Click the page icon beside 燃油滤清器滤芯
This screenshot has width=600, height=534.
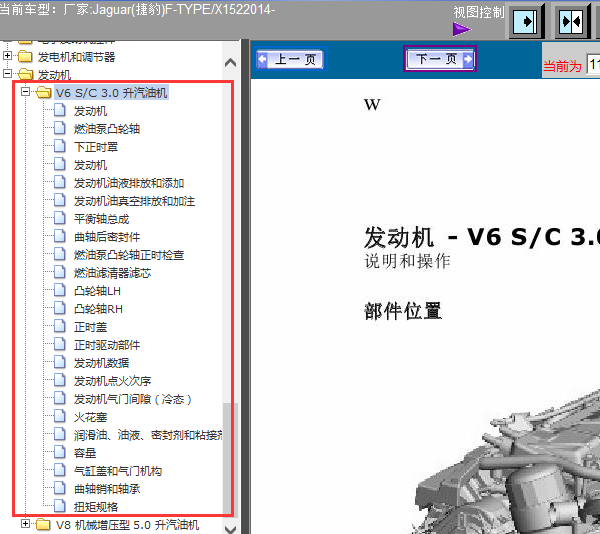60,272
